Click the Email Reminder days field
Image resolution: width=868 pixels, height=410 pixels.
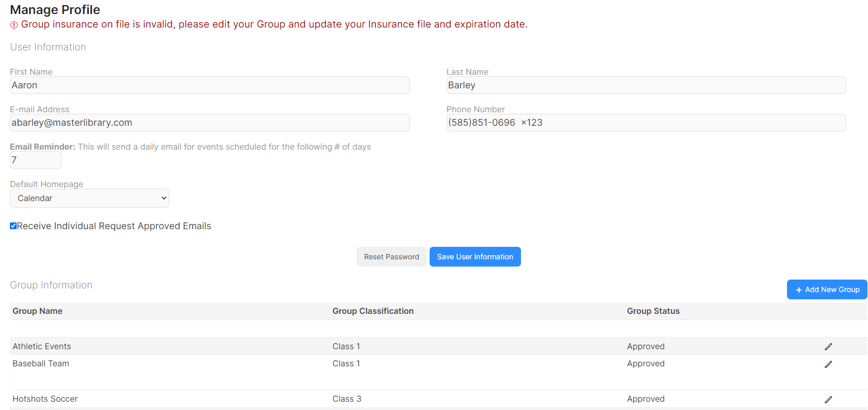[x=36, y=160]
